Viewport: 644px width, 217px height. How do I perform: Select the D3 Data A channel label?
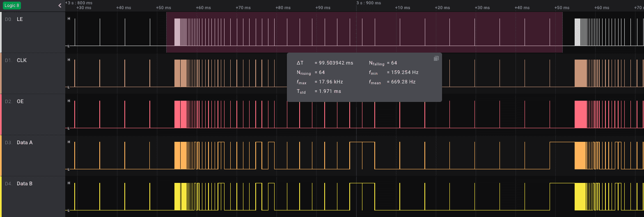25,143
